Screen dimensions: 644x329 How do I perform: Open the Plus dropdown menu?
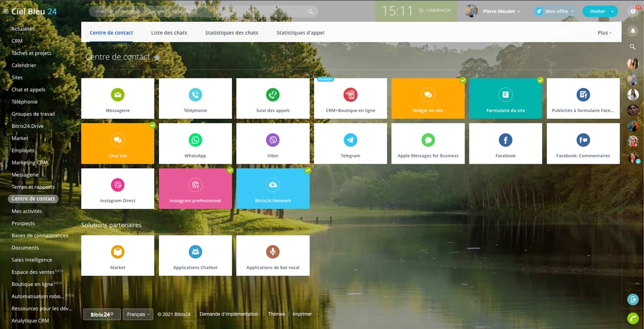coord(604,33)
